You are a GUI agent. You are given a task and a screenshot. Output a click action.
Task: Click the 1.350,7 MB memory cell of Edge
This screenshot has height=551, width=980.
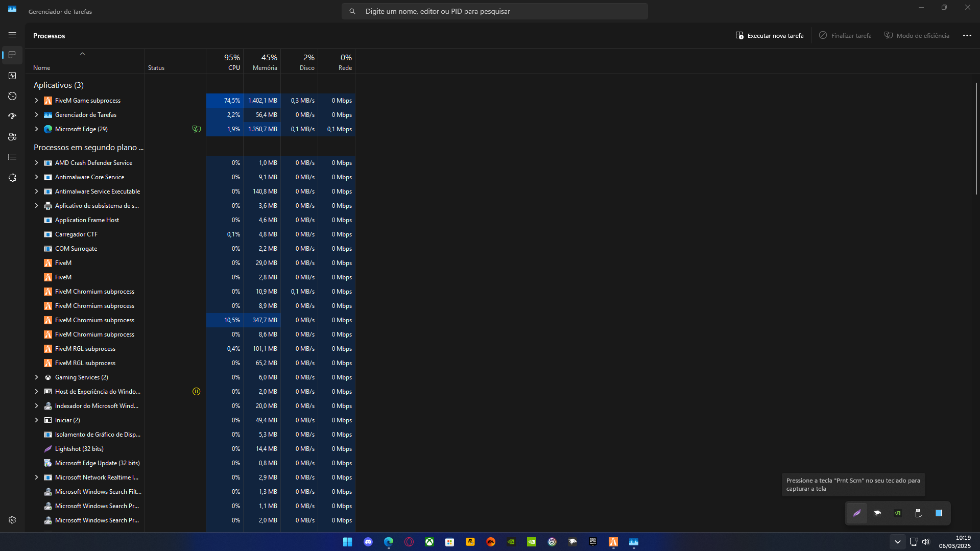tap(262, 129)
